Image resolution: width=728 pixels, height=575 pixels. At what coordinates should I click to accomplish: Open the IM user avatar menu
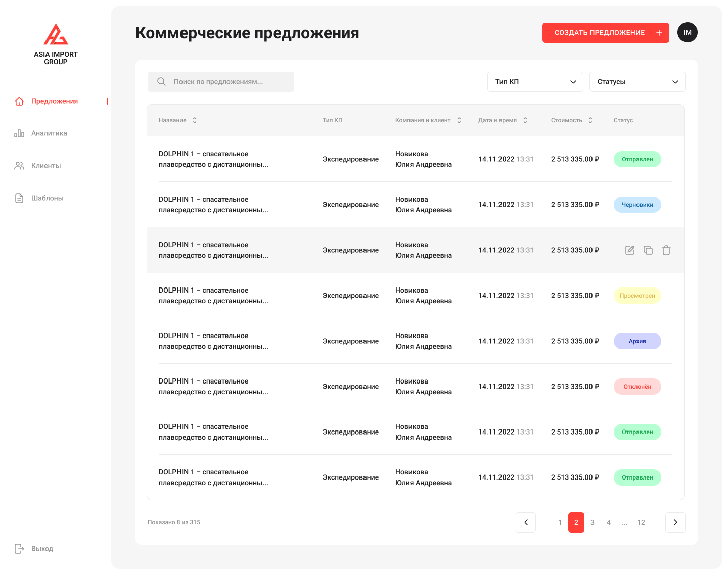[x=688, y=32]
